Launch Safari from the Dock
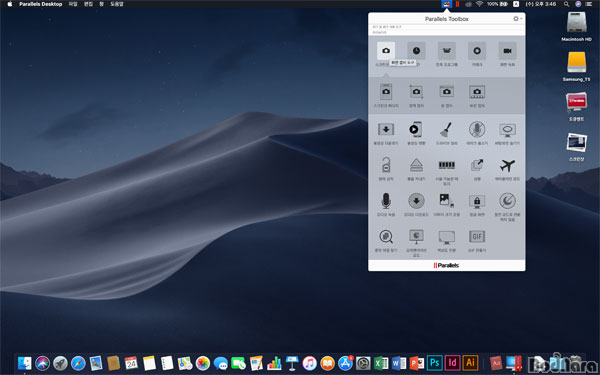 pos(78,363)
